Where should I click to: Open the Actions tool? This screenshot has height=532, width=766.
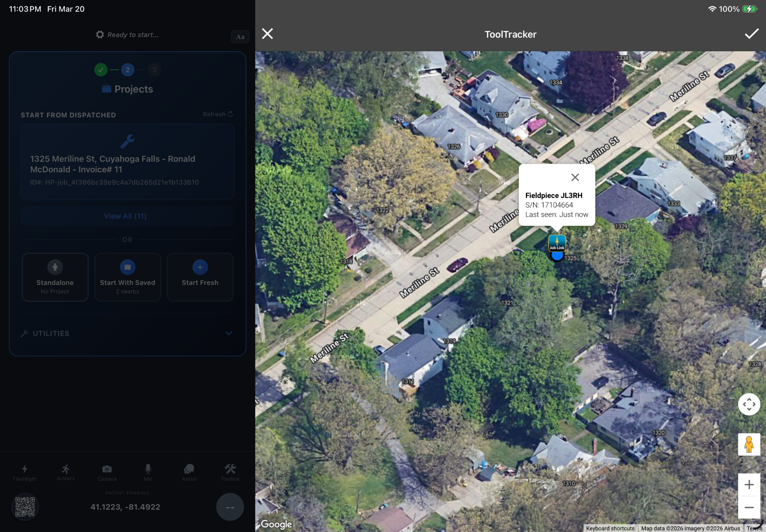(65, 472)
